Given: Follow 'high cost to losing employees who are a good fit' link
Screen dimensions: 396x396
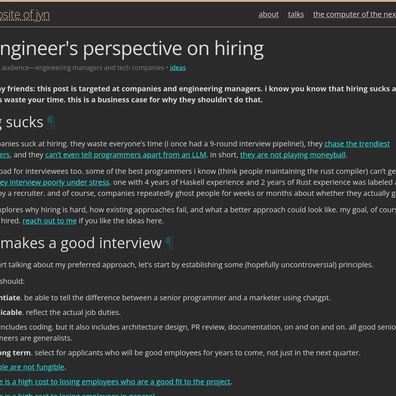Looking at the screenshot, I should (x=115, y=382).
